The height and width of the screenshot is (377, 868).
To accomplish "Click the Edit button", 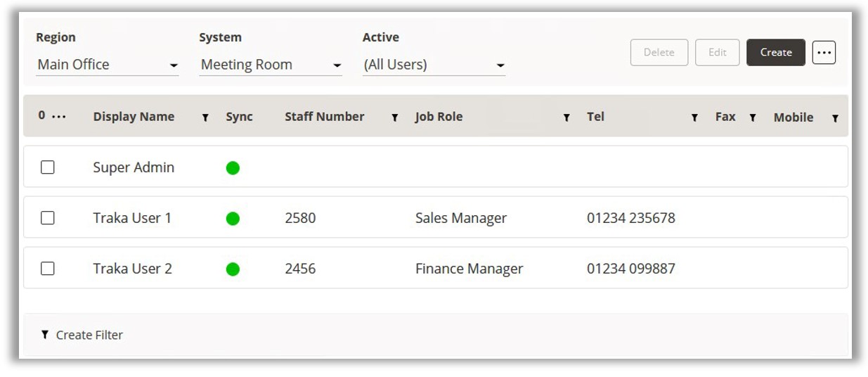I will tap(717, 53).
